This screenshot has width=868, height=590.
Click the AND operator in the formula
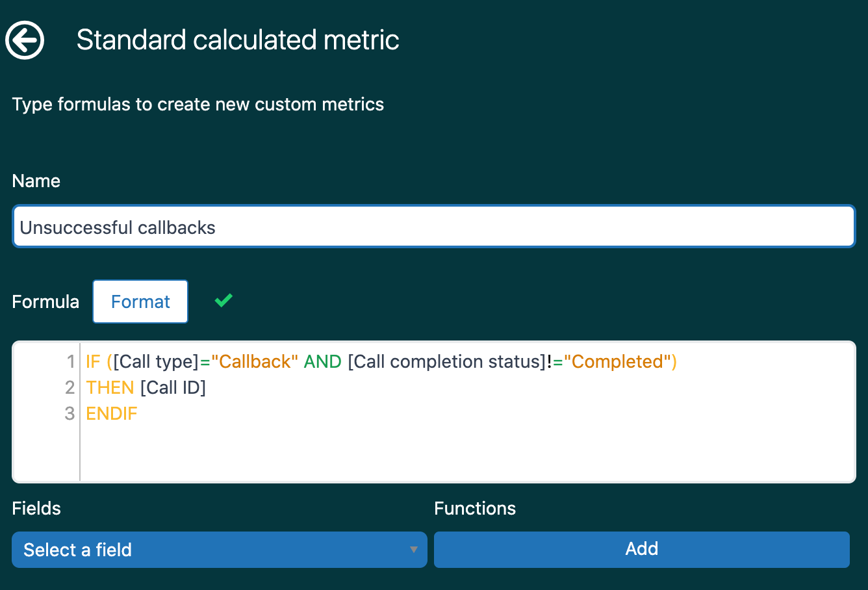click(x=322, y=362)
